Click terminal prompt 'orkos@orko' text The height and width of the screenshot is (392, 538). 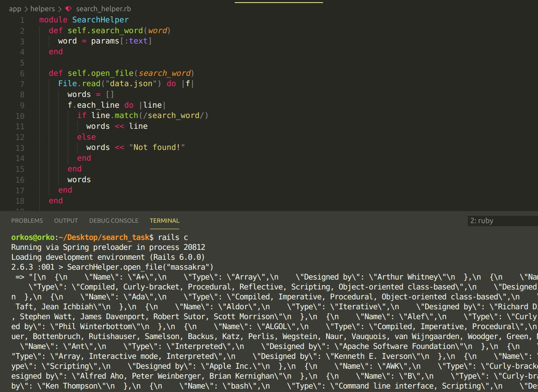[33, 237]
